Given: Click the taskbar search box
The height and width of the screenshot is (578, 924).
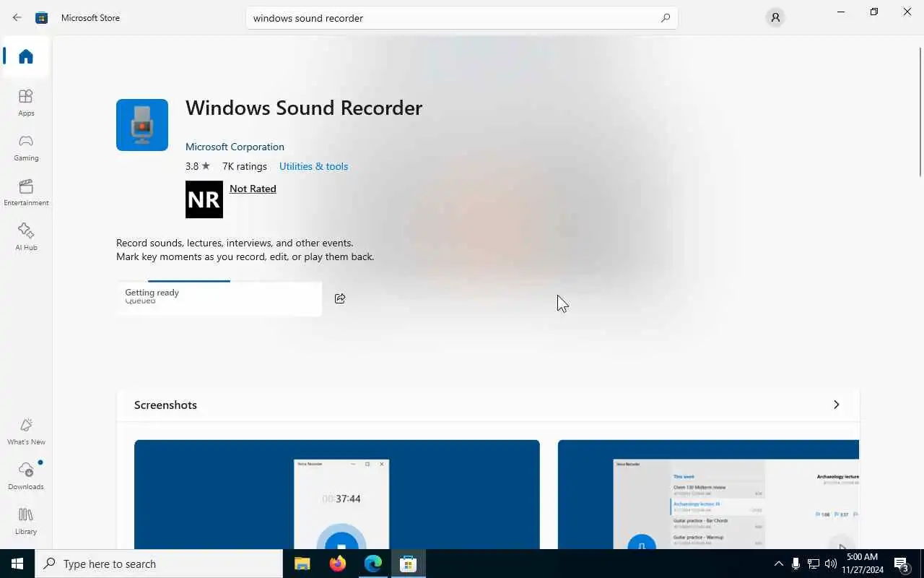Looking at the screenshot, I should pyautogui.click(x=159, y=564).
